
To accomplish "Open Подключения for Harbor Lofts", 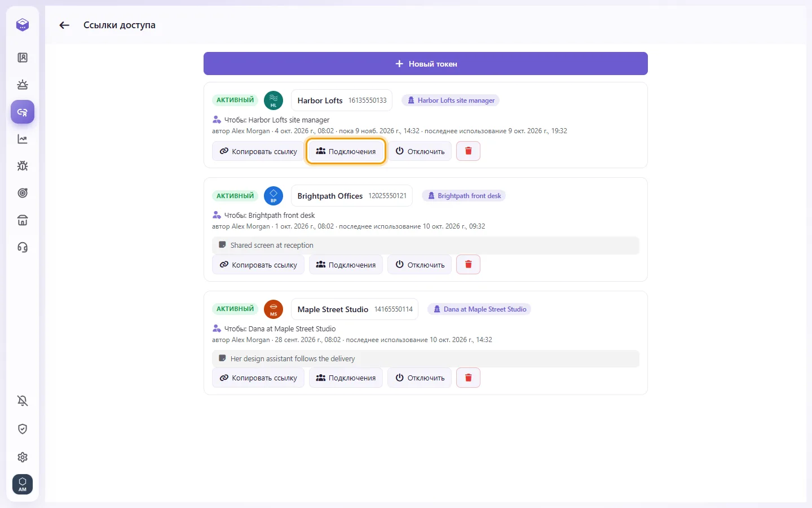I will pyautogui.click(x=346, y=151).
